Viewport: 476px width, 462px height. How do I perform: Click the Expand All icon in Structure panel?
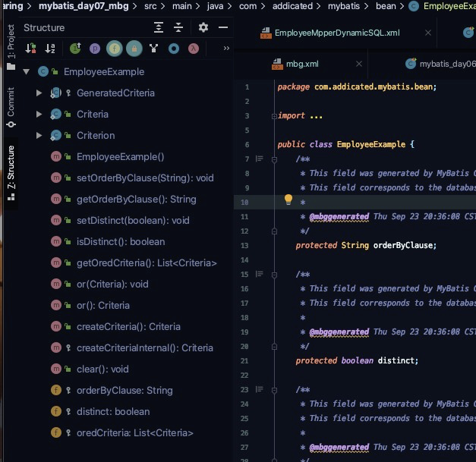pyautogui.click(x=159, y=27)
